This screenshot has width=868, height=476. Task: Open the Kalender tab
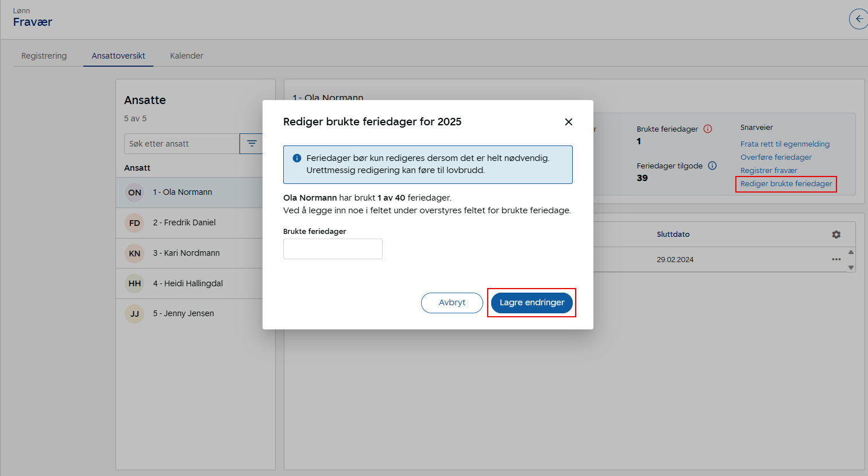pyautogui.click(x=187, y=56)
